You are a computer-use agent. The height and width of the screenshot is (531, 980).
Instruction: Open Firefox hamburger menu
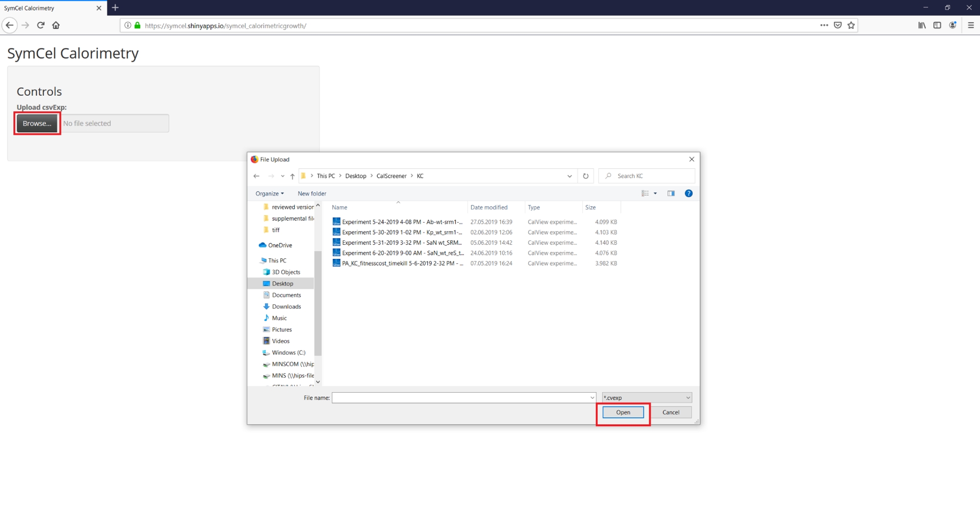[971, 25]
